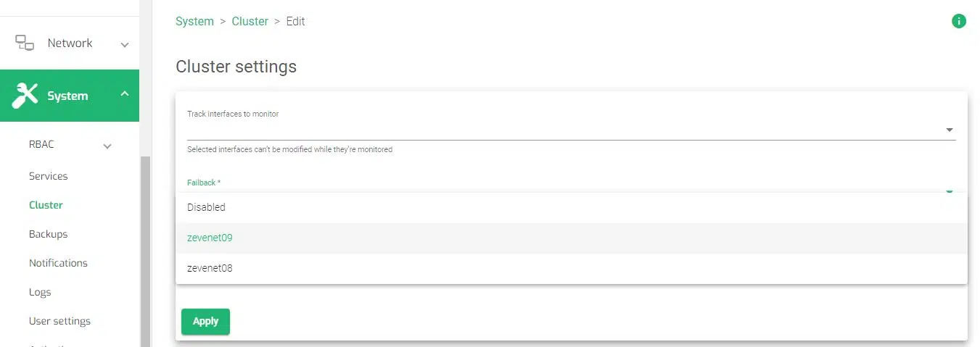The height and width of the screenshot is (347, 980).
Task: Open Cluster in the sidebar
Action: [46, 205]
